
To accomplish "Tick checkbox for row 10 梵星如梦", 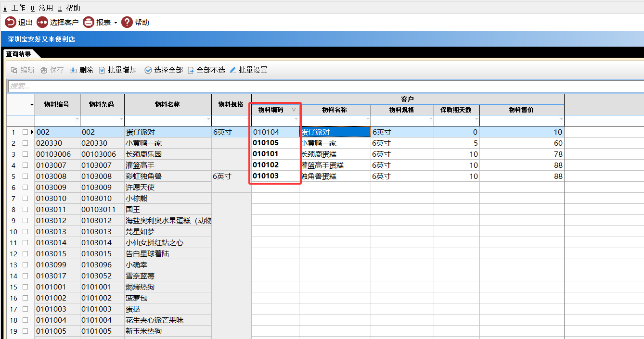I will coord(25,232).
